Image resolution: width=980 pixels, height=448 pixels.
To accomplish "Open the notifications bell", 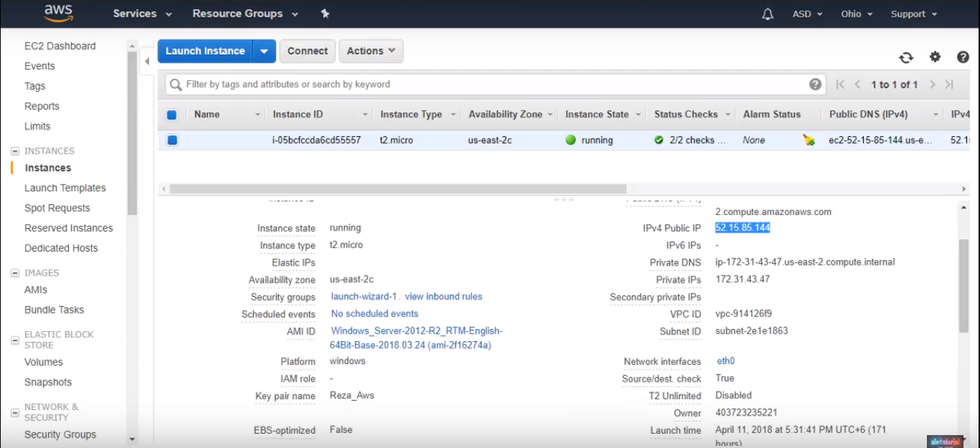I will 768,14.
